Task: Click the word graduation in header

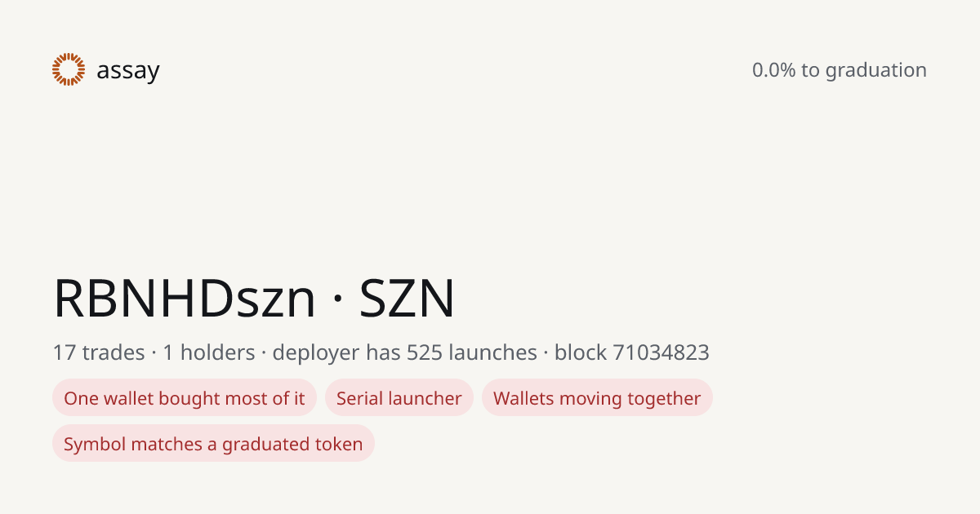Action: coord(876,71)
